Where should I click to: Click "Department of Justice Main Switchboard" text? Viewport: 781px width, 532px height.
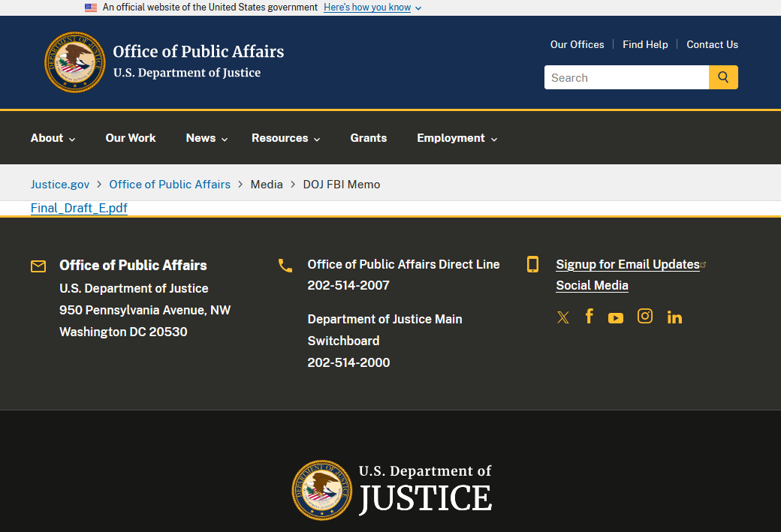(385, 330)
